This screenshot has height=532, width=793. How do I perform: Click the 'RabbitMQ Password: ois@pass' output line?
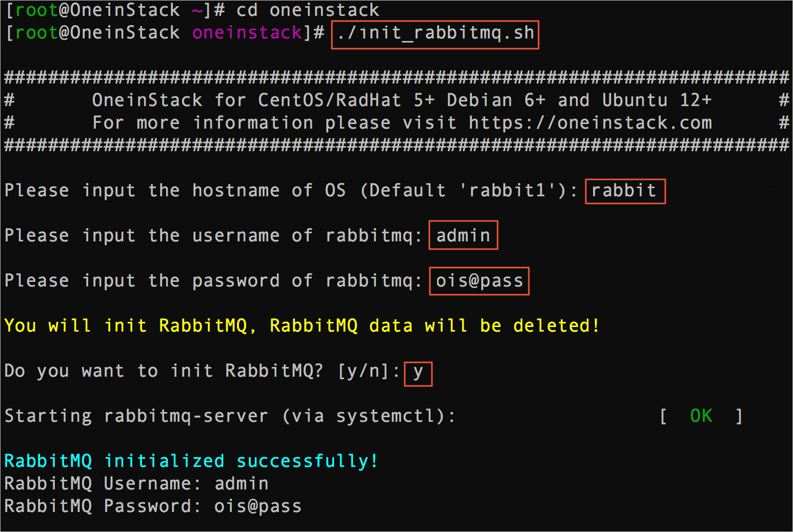click(x=153, y=506)
